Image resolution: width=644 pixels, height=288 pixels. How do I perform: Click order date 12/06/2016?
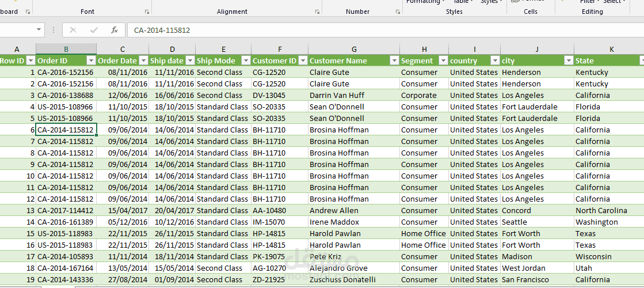pyautogui.click(x=123, y=95)
